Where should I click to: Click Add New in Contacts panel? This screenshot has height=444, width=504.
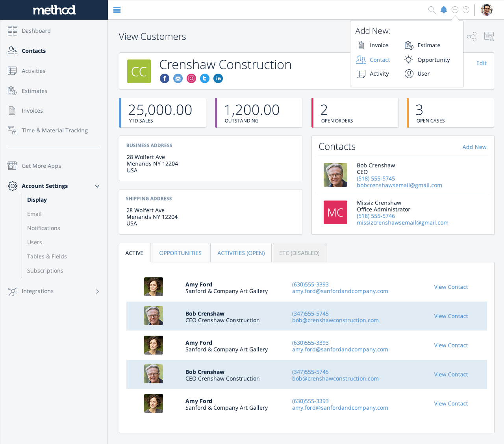coord(474,147)
